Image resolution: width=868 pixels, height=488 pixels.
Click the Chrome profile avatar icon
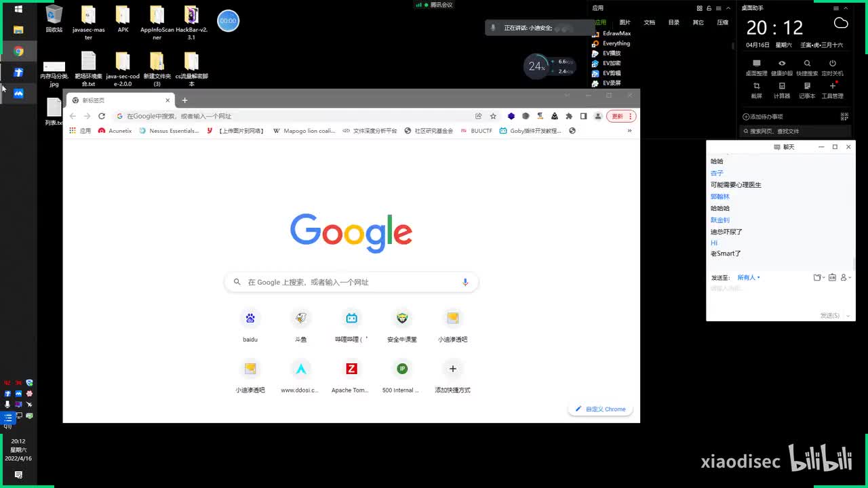coord(597,116)
